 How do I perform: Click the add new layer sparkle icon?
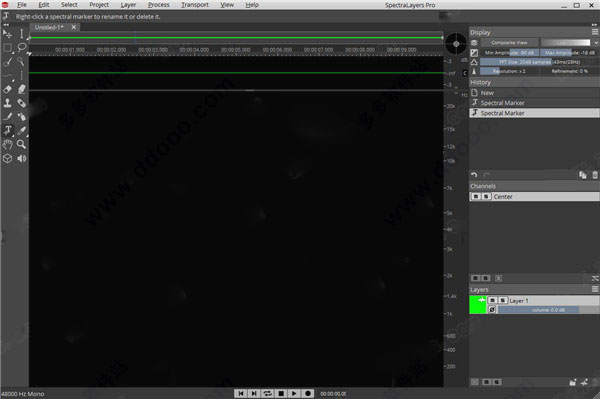click(584, 382)
